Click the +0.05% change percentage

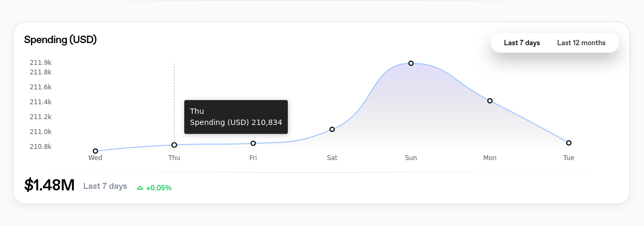pos(159,188)
